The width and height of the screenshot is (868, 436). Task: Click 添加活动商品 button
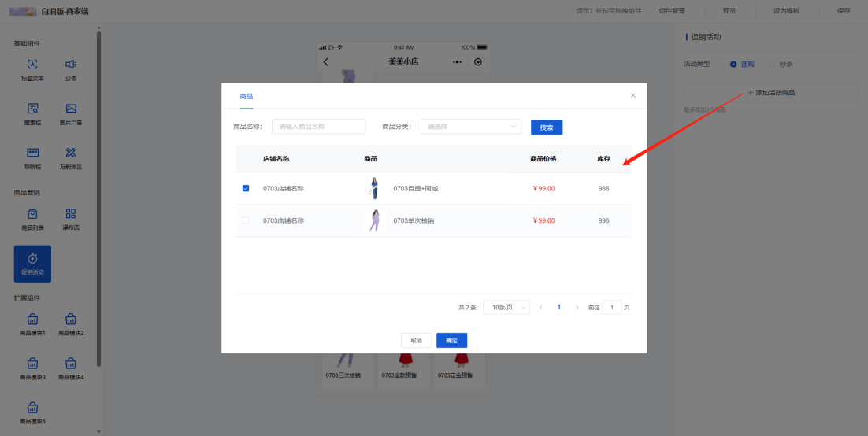coord(771,92)
